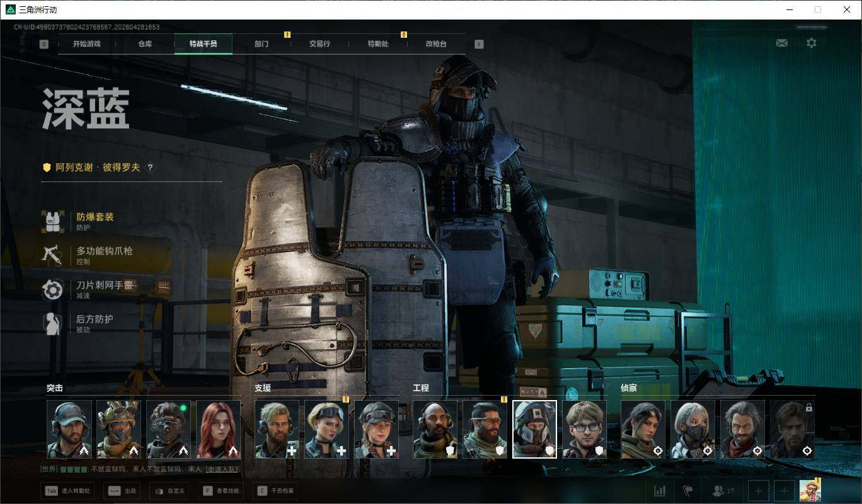862x504 pixels.
Task: Select the engineer operator wearing eyeglasses and curly hair
Action: pos(585,429)
